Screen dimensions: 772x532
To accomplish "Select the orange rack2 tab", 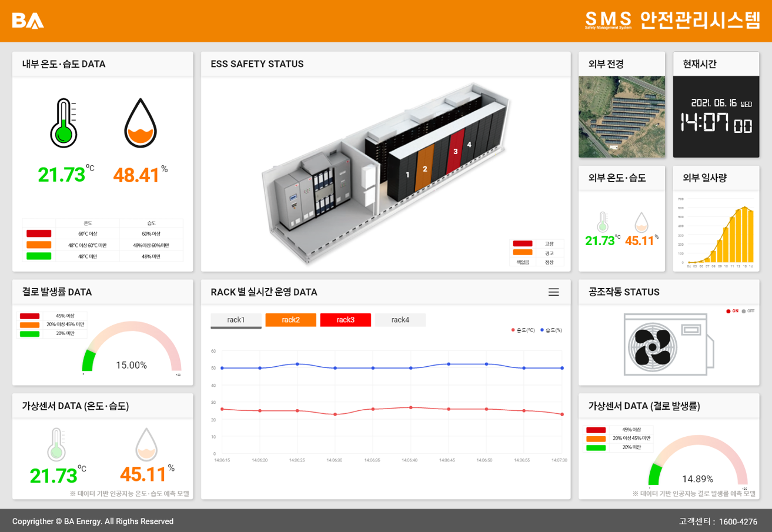I will tap(290, 320).
